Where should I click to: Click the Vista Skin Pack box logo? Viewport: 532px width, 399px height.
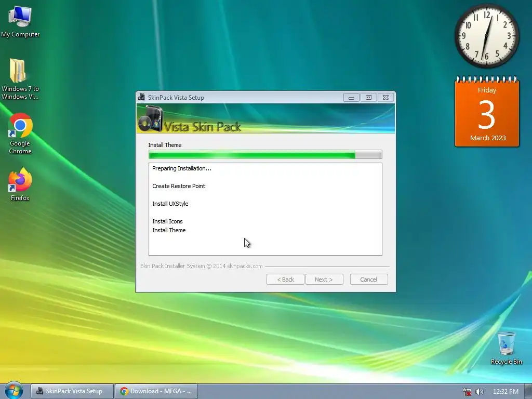tap(150, 119)
